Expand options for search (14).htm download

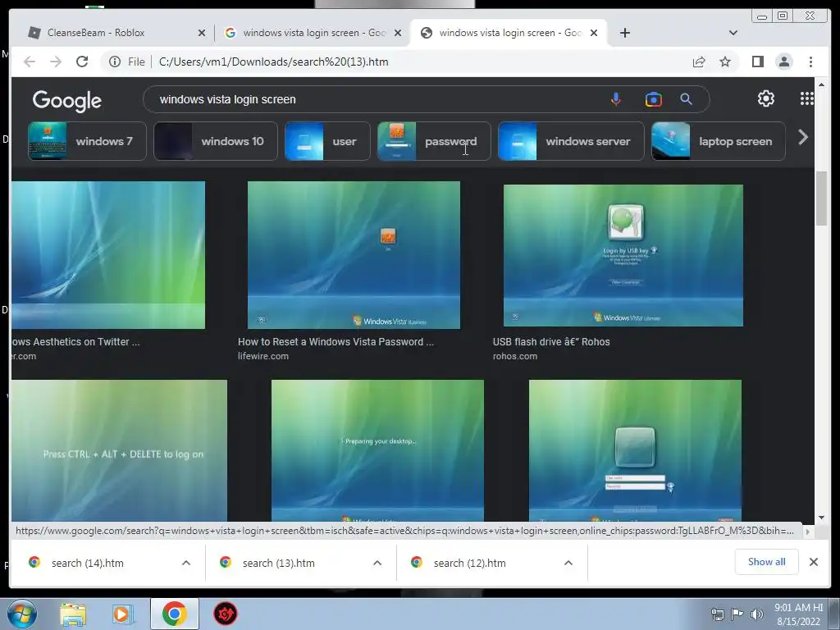186,563
